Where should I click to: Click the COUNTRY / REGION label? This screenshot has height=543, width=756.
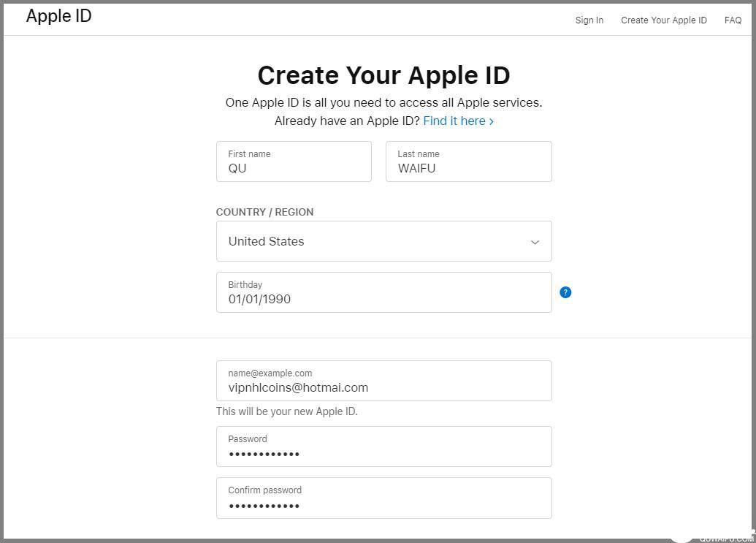pyautogui.click(x=264, y=212)
